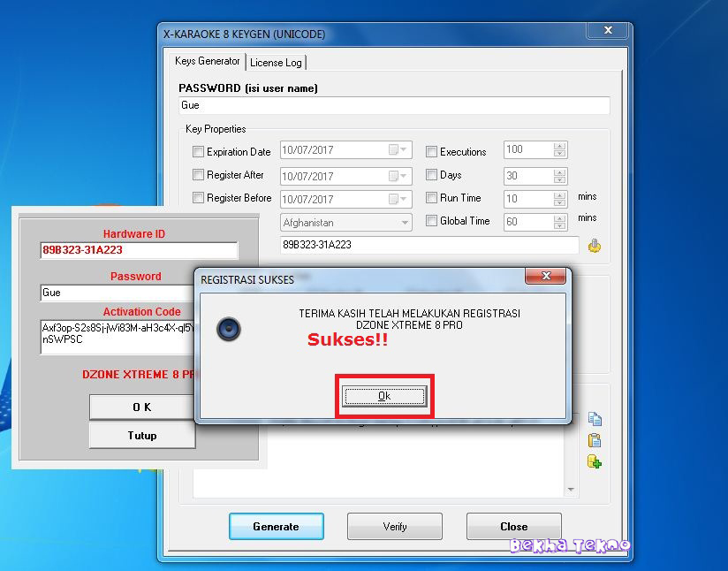Viewport: 728px width, 571px height.
Task: Click the Verify button
Action: click(395, 527)
